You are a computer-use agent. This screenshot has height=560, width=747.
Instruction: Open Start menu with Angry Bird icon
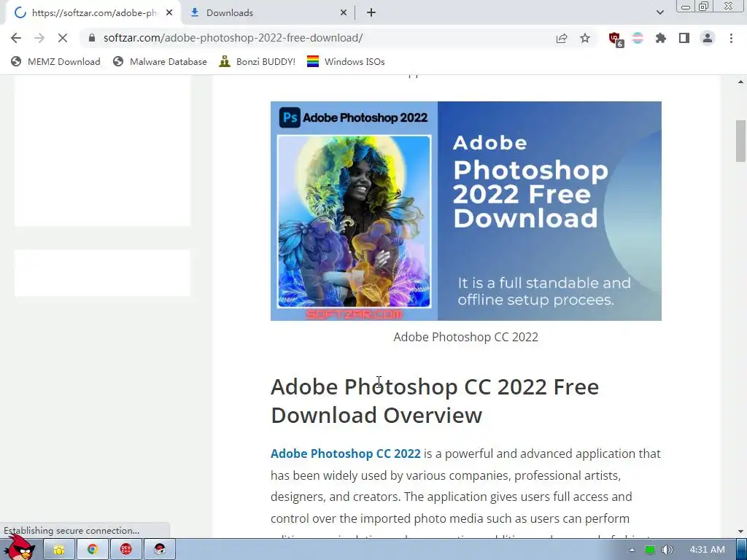pyautogui.click(x=19, y=548)
